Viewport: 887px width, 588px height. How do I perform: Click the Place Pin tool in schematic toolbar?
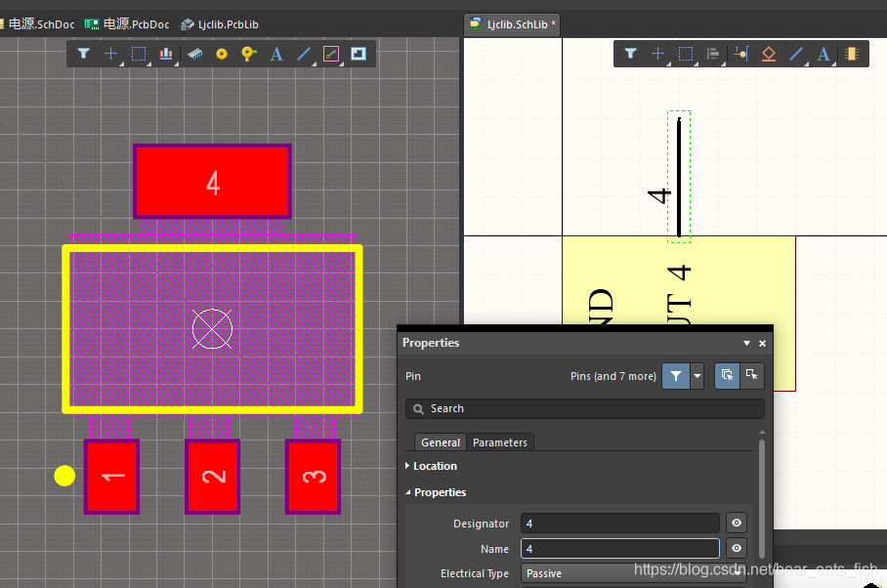pos(740,54)
